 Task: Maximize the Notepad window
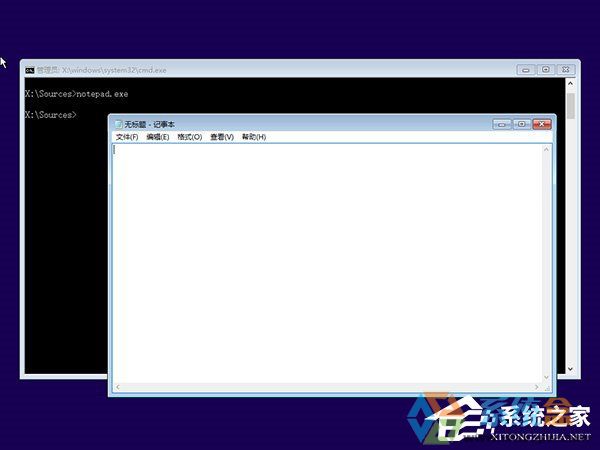pos(522,124)
